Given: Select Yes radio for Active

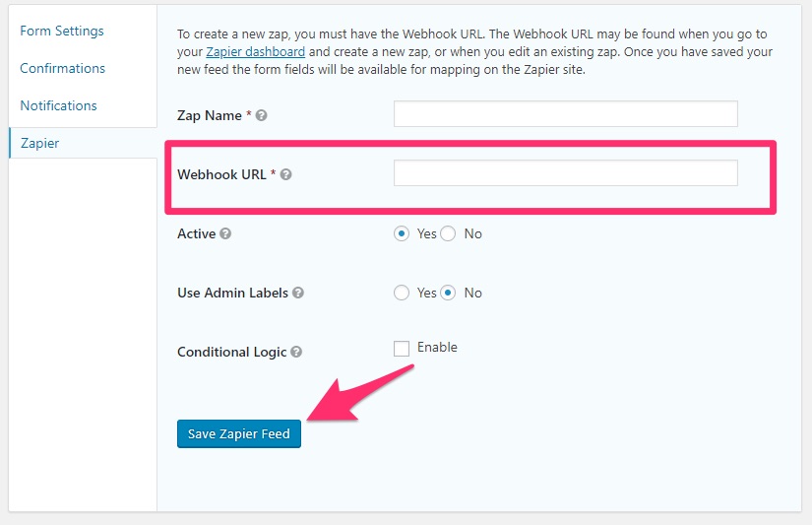Looking at the screenshot, I should click(x=402, y=233).
